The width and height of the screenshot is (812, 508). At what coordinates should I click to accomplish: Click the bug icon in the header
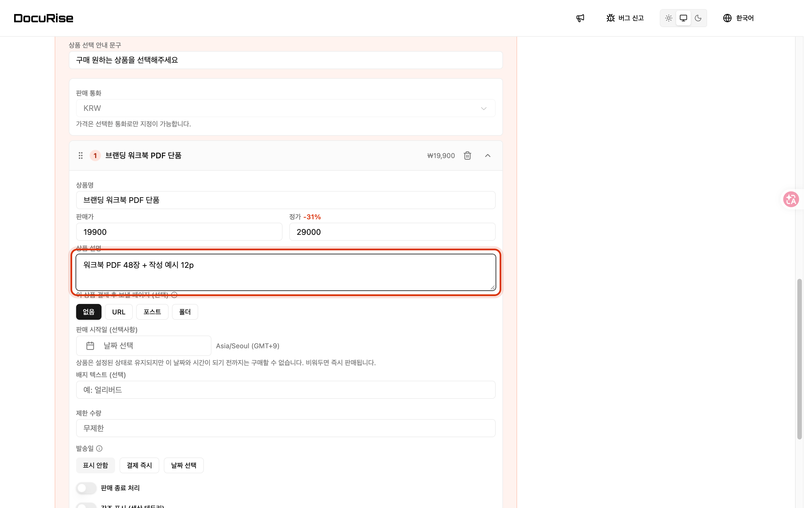tap(611, 18)
